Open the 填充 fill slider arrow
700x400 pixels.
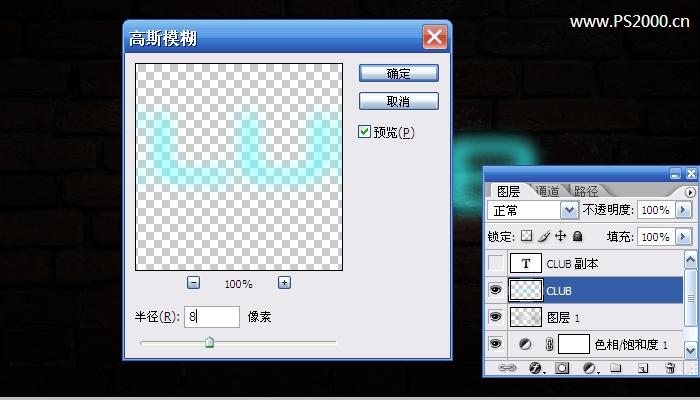683,237
